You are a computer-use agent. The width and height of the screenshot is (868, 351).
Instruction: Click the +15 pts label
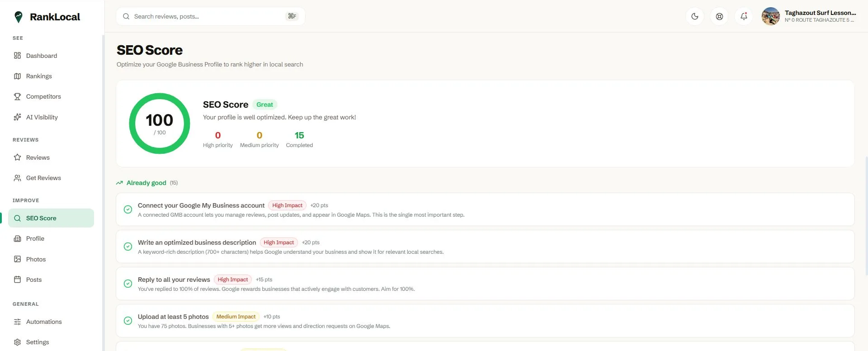264,280
